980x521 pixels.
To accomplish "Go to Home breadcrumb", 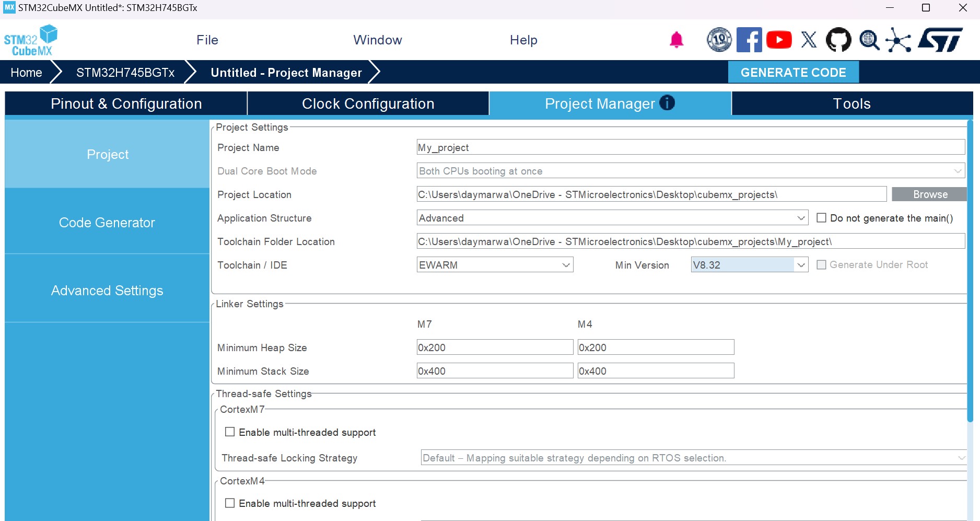I will coord(26,73).
